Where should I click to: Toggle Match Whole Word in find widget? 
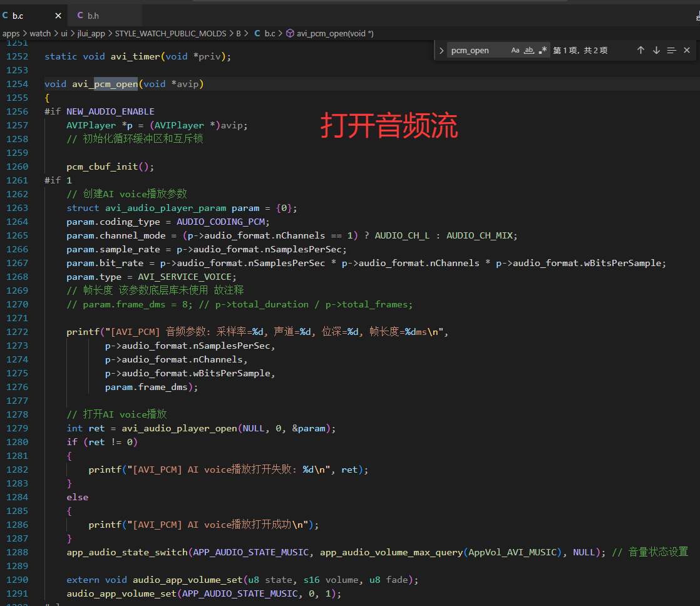coord(529,51)
